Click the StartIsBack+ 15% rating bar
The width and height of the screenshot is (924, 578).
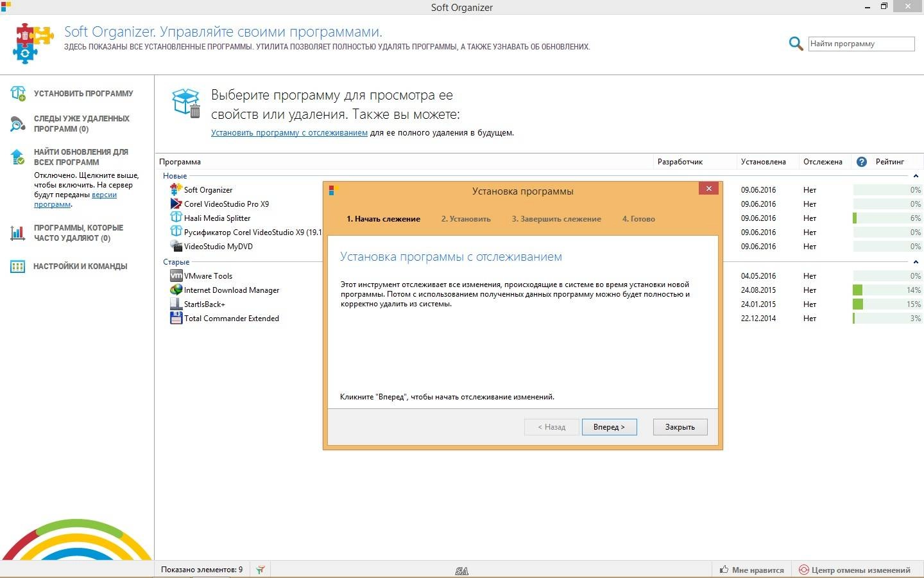coord(887,304)
